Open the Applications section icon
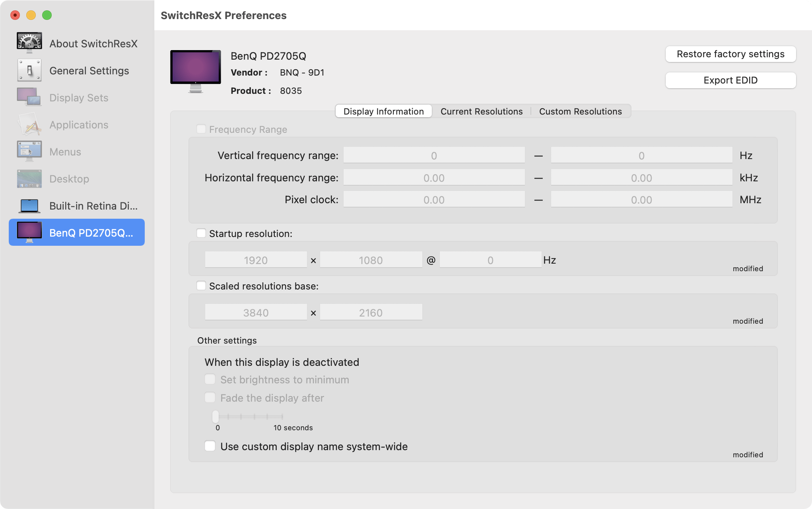 coord(29,124)
